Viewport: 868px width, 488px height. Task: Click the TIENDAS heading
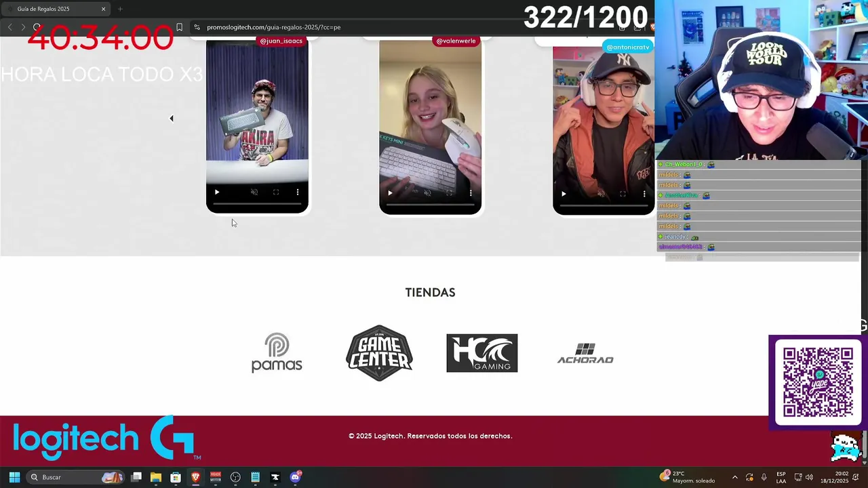(x=430, y=292)
